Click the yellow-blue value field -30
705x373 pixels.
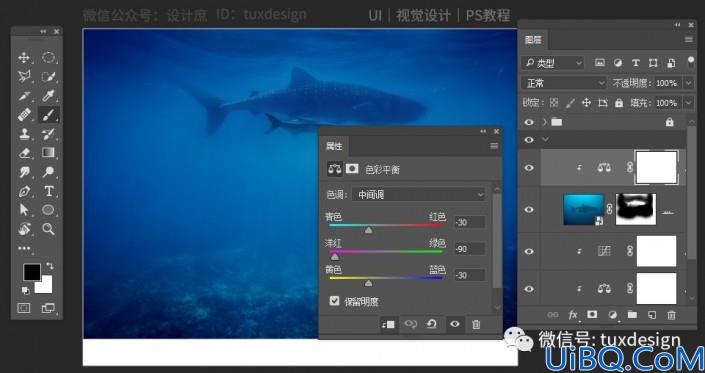click(469, 275)
